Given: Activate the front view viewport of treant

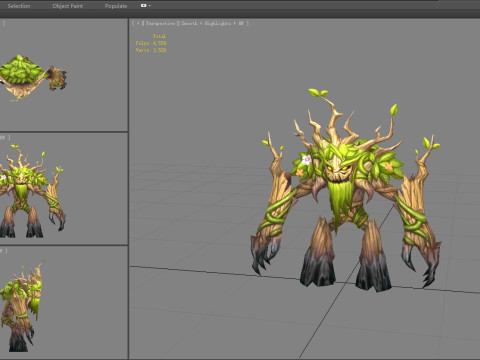Looking at the screenshot, I should [64, 189].
